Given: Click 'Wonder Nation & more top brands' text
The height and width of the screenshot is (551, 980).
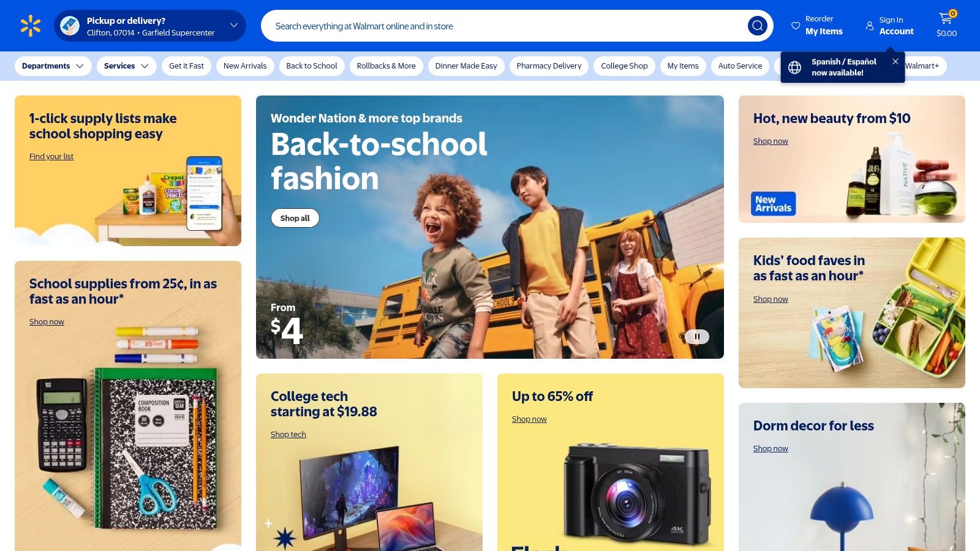Looking at the screenshot, I should (366, 118).
